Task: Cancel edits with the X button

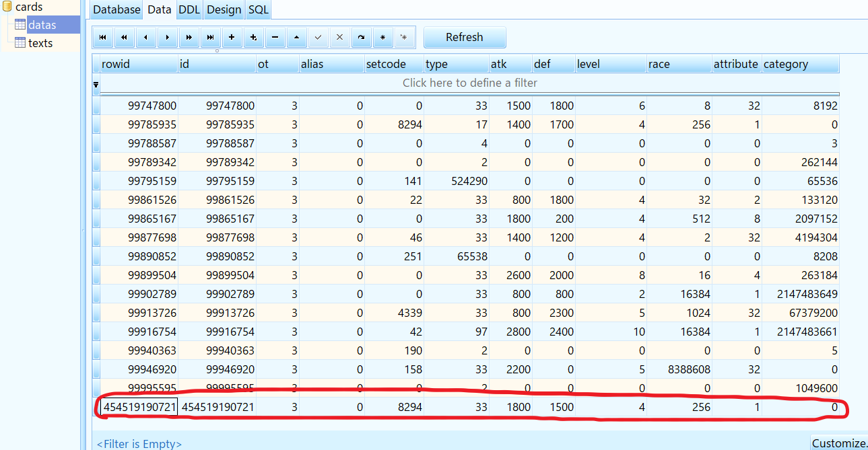Action: 340,38
